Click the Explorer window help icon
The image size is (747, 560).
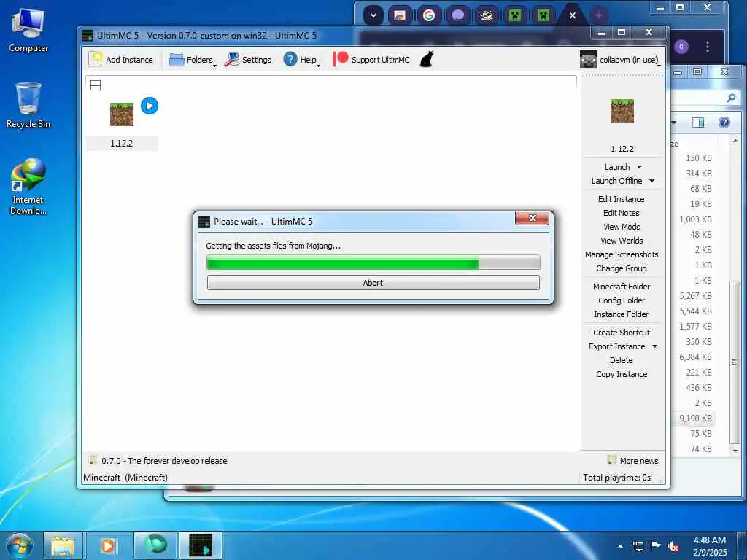click(724, 122)
